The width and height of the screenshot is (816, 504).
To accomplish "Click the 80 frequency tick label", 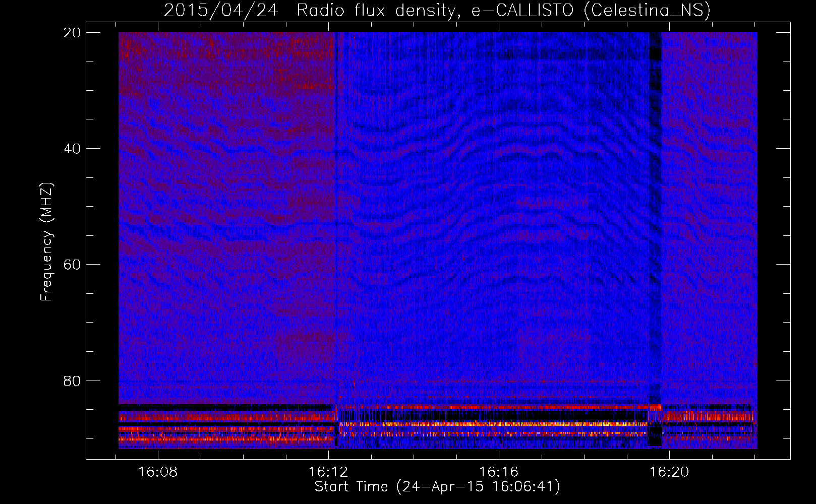I will click(x=73, y=381).
